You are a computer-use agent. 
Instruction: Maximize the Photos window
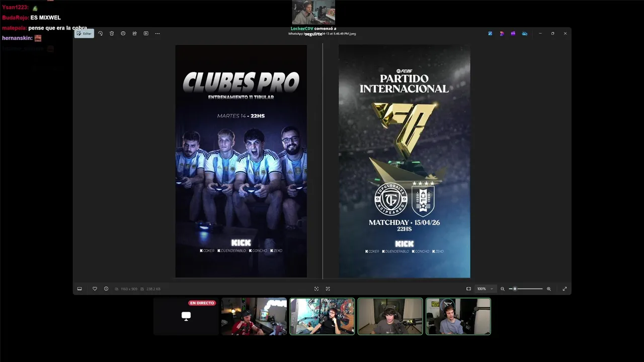(x=552, y=34)
